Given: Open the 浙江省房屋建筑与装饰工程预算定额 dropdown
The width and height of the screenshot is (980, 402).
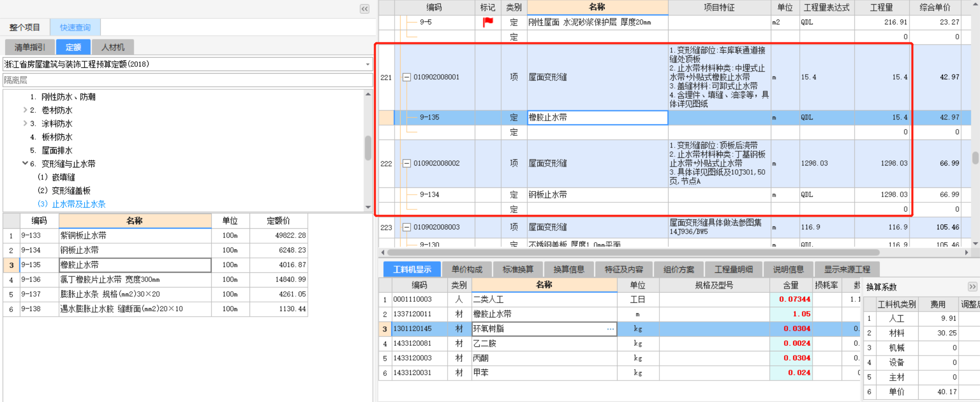Looking at the screenshot, I should (x=367, y=64).
